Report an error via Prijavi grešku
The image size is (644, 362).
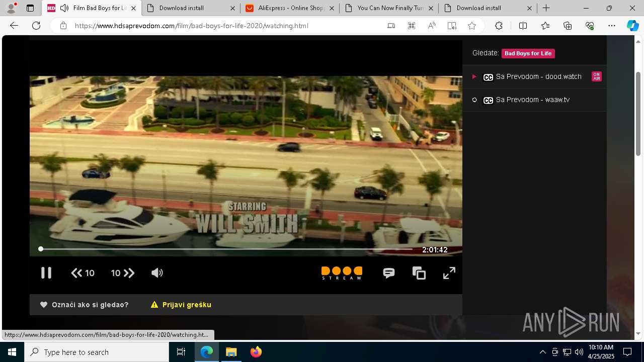(x=187, y=305)
